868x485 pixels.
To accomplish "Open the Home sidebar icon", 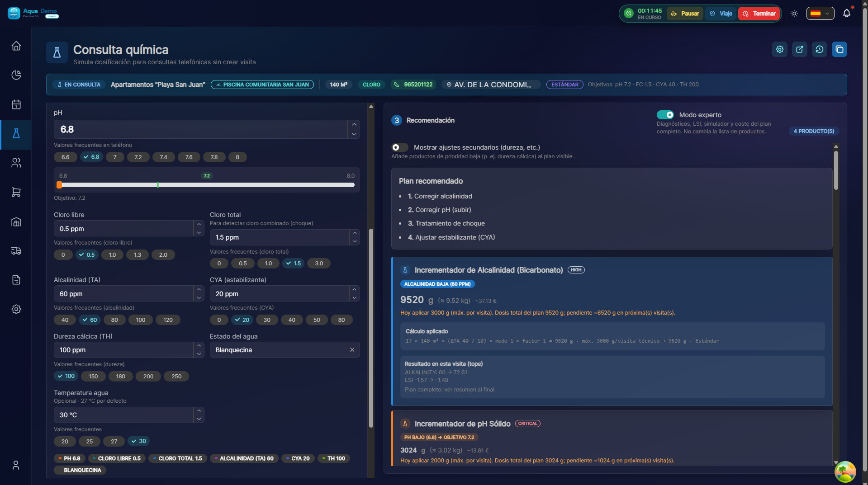I will [16, 46].
